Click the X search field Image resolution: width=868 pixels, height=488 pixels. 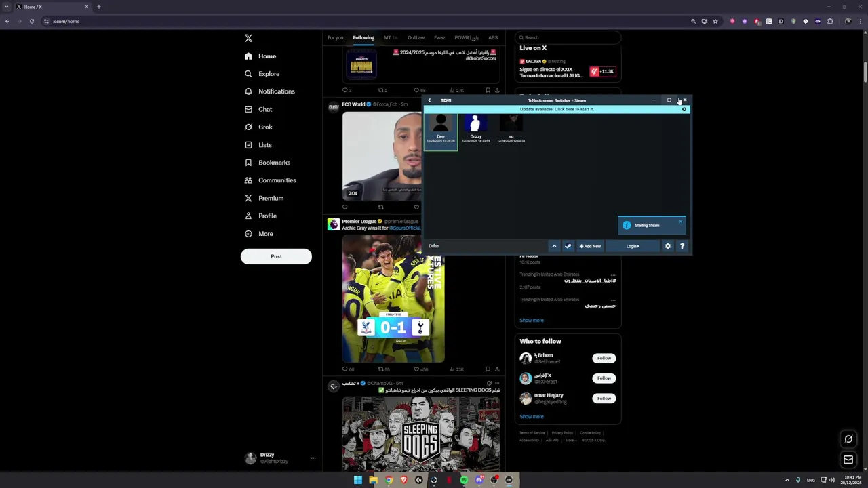click(568, 37)
